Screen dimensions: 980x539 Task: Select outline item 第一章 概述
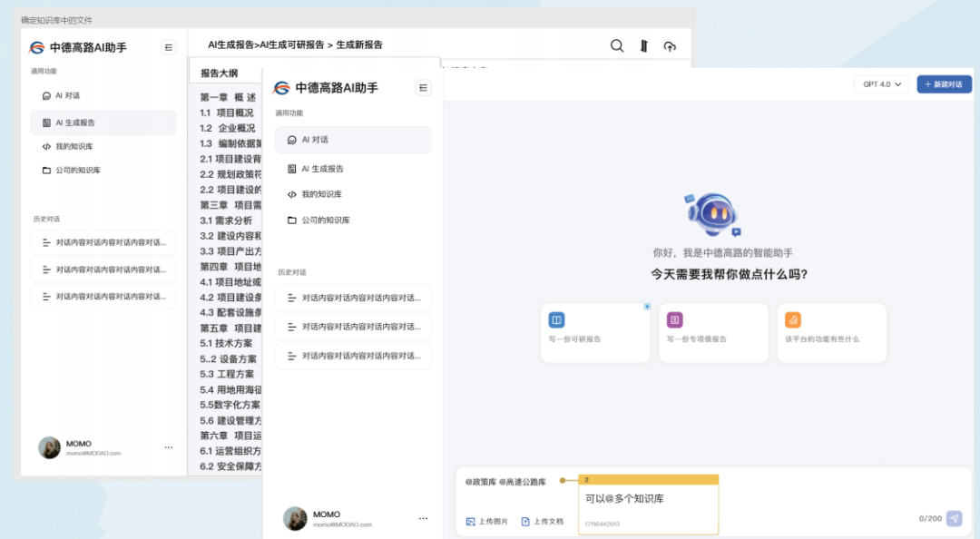[x=228, y=97]
